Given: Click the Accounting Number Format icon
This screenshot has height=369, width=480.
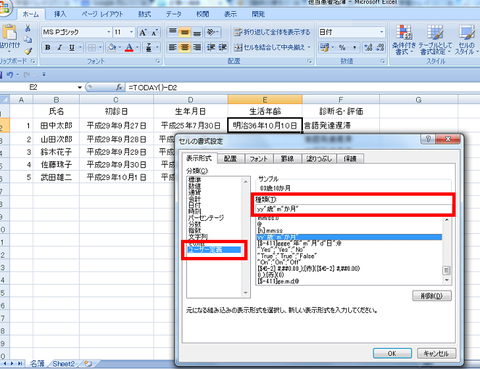Looking at the screenshot, I should pyautogui.click(x=324, y=47).
